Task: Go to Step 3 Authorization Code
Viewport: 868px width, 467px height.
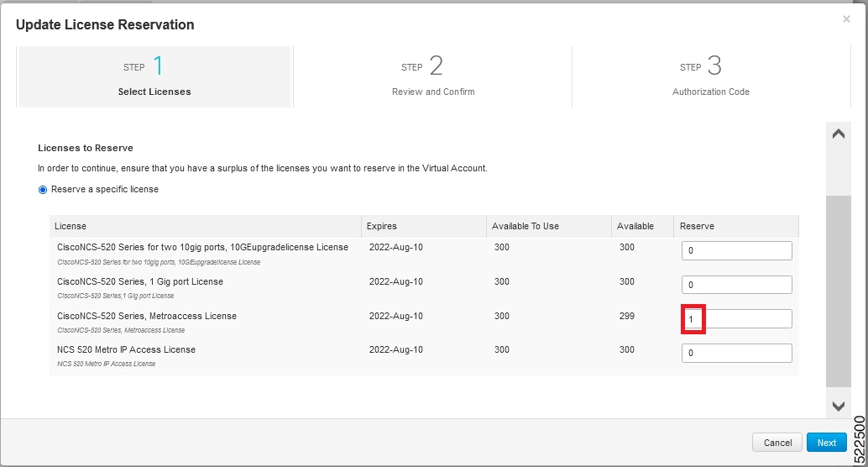Action: (711, 76)
